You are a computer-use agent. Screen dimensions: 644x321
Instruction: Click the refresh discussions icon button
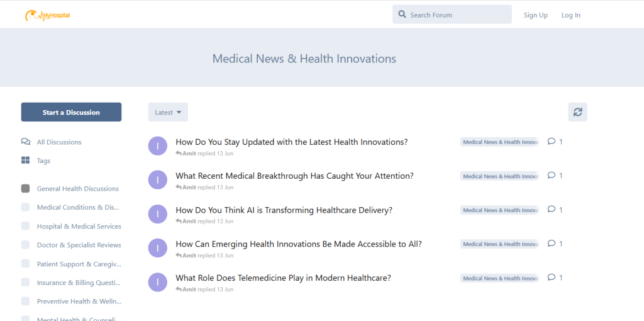[577, 112]
